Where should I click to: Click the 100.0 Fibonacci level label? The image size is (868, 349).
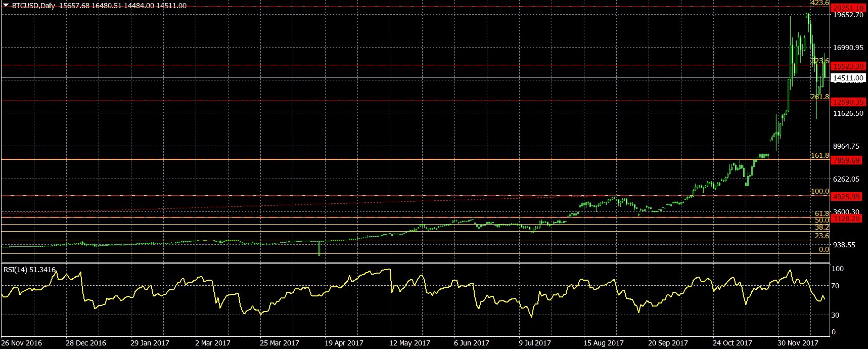[x=819, y=192]
